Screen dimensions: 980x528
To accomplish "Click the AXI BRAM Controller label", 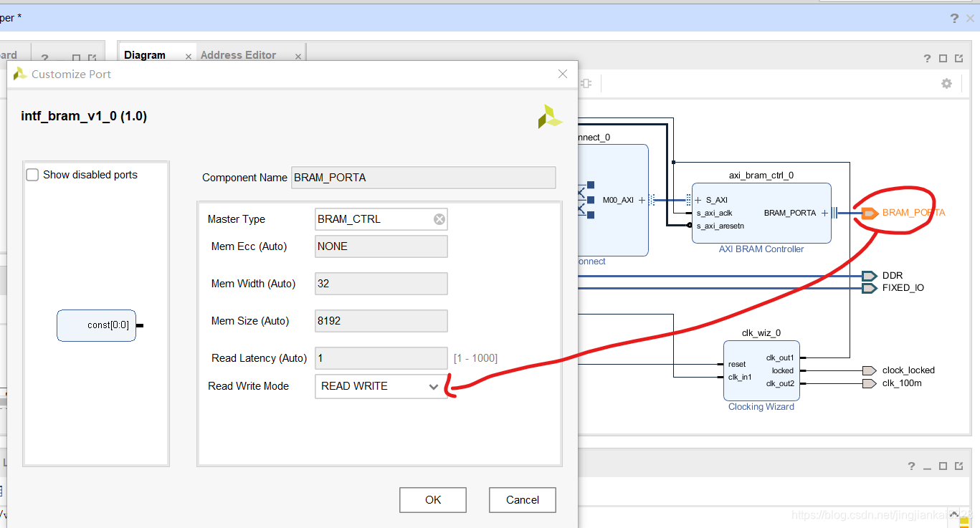I will [x=761, y=249].
